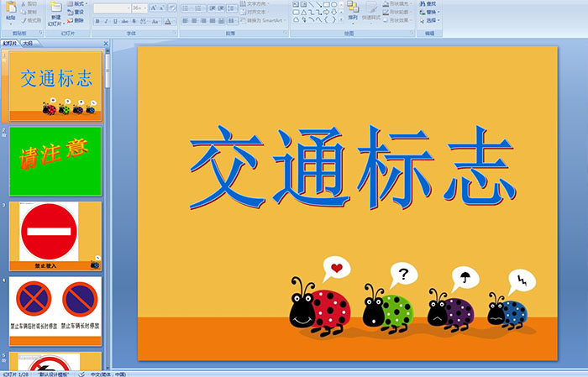This screenshot has width=588, height=377.
Task: Switch to the Outline (大纲) tab
Action: pyautogui.click(x=28, y=42)
